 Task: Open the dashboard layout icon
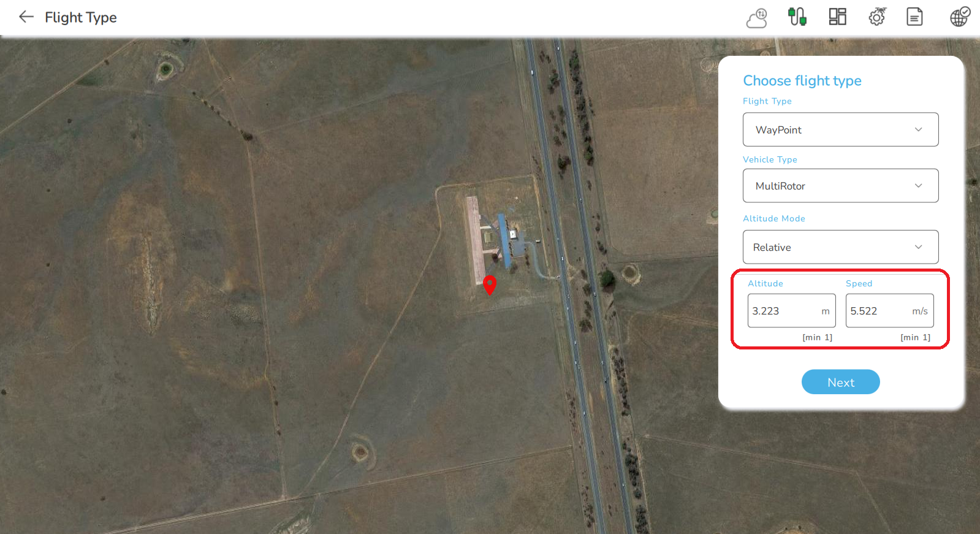coord(837,17)
